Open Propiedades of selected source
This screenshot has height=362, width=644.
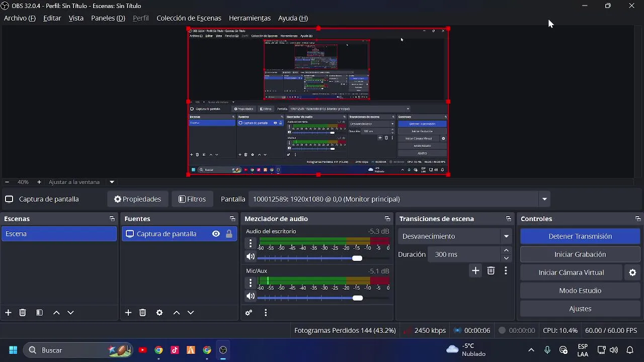pyautogui.click(x=137, y=199)
